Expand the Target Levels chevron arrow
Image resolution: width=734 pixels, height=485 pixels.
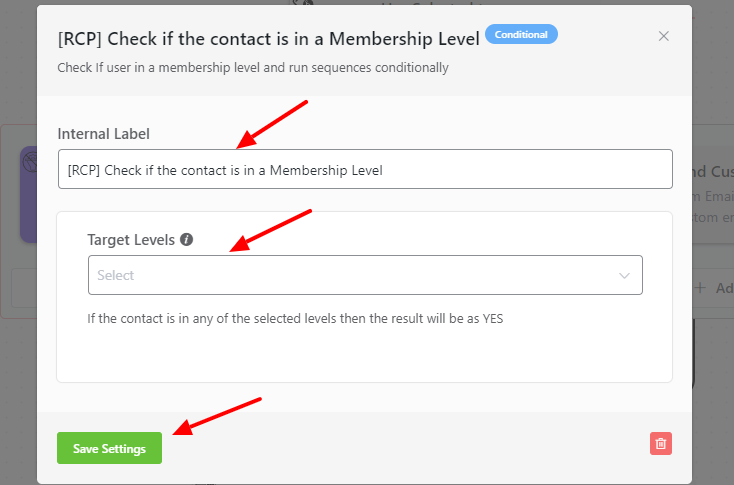[x=624, y=276]
